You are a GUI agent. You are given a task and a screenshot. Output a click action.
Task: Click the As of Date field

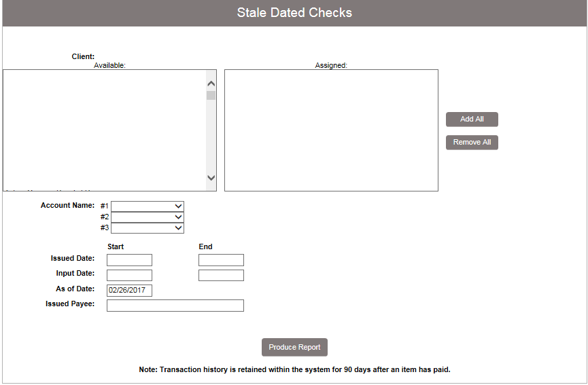click(129, 290)
